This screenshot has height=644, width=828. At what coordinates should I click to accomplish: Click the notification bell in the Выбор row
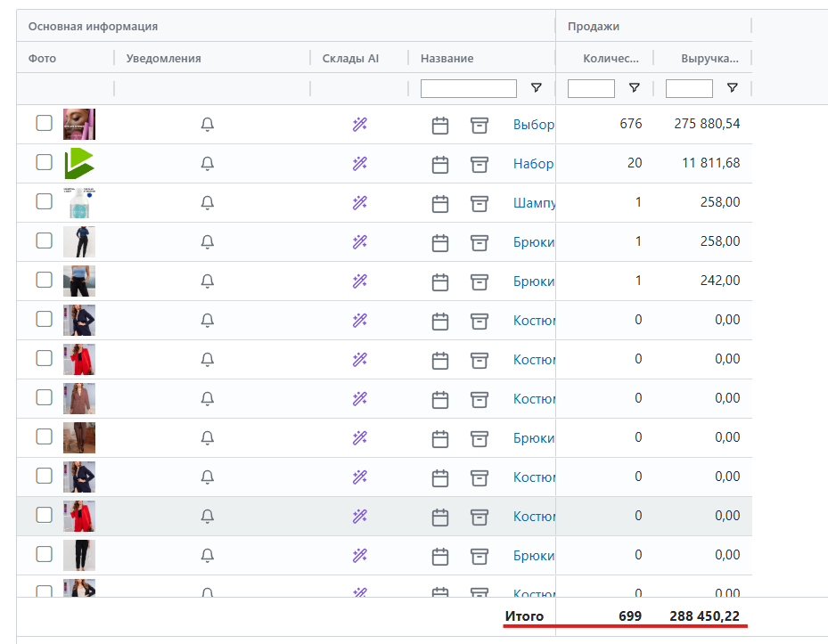point(208,125)
